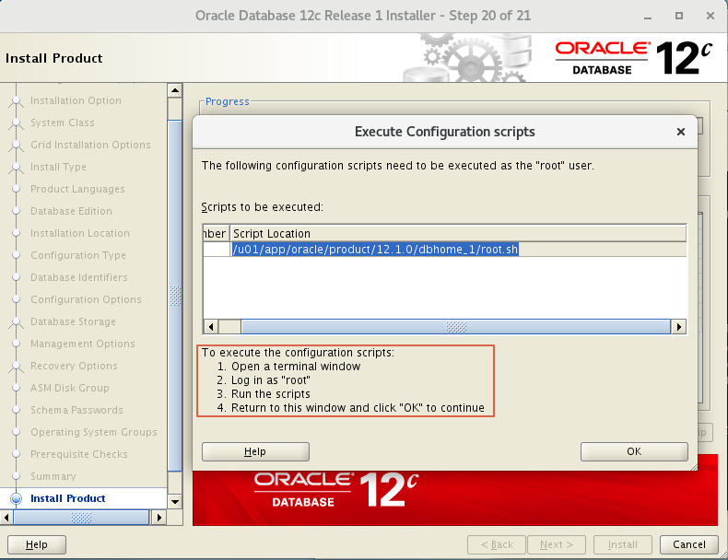
Task: Click the Cancel button in installer
Action: click(x=689, y=544)
